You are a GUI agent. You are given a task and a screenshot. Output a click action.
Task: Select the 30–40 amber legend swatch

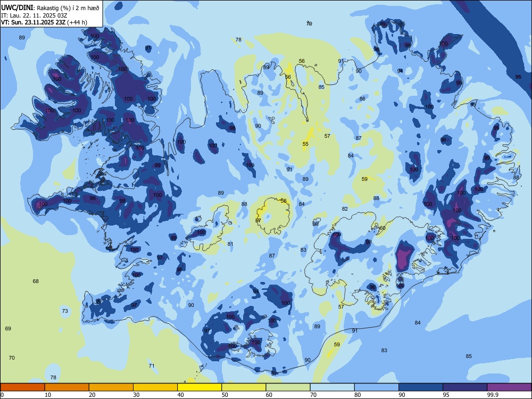[x=155, y=387]
